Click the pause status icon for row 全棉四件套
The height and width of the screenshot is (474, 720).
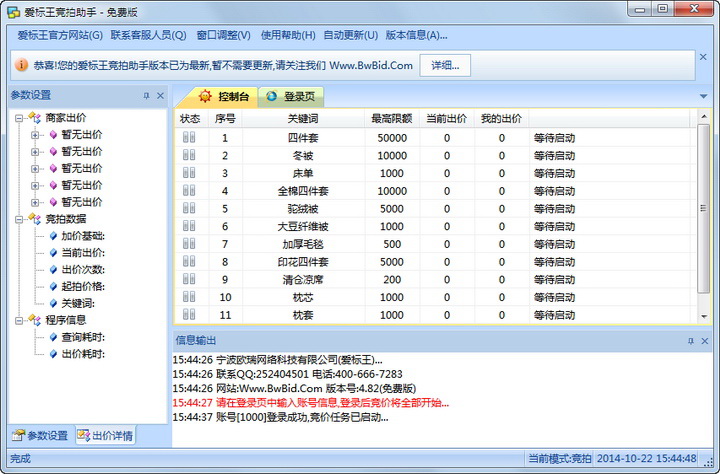click(189, 191)
